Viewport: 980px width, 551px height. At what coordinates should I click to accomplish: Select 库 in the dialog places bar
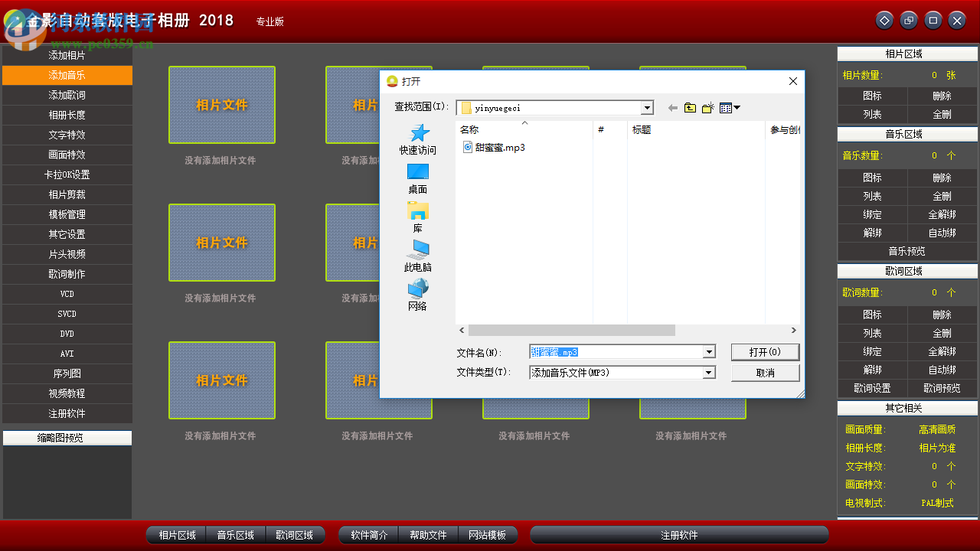417,218
